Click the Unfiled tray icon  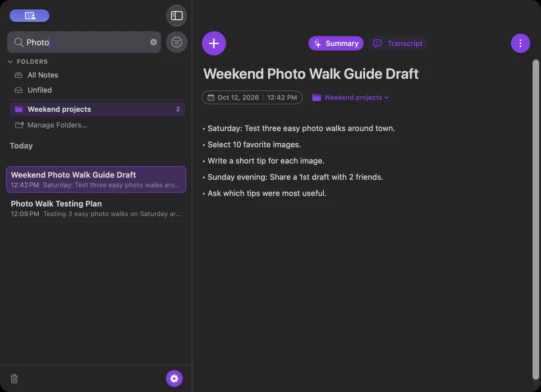18,90
